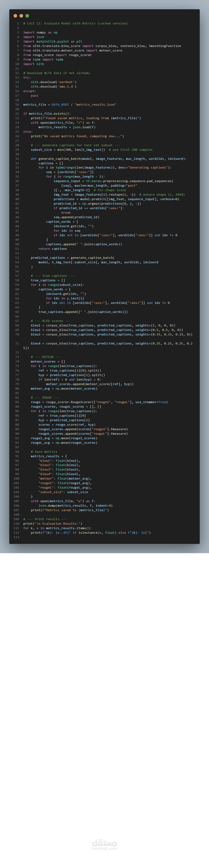The height and width of the screenshot is (868, 209).
Task: Click line number 1 in the gutter
Action: tap(18, 24)
